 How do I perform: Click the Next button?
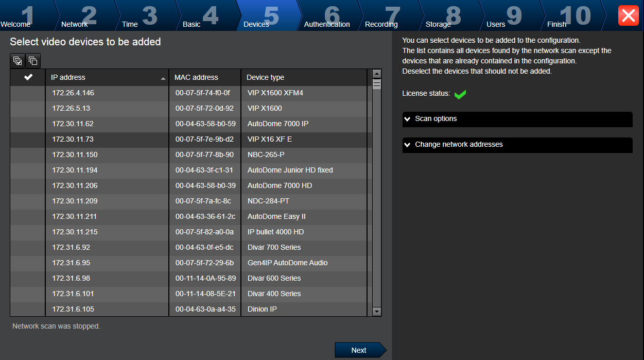360,350
